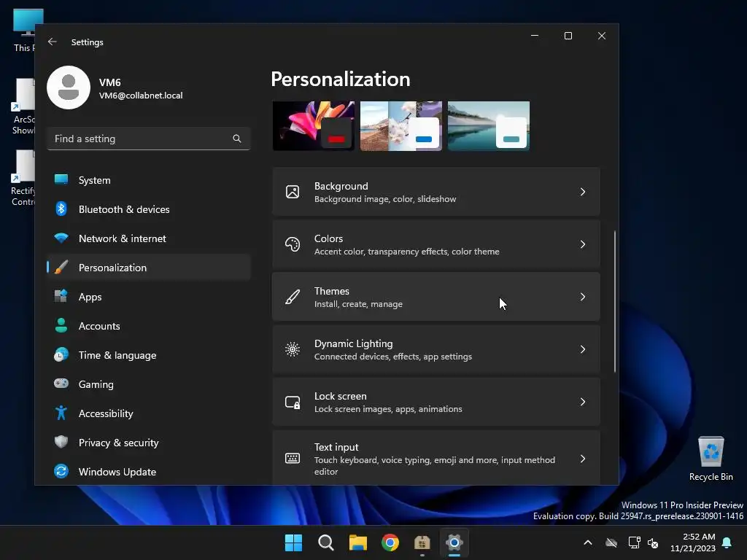This screenshot has height=560, width=747.
Task: Click the Themes brush icon
Action: tap(293, 297)
